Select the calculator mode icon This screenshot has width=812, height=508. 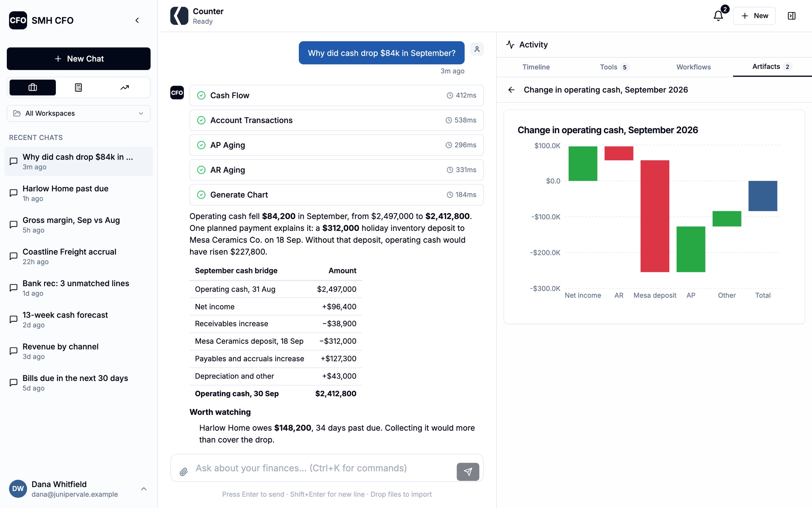(x=78, y=87)
